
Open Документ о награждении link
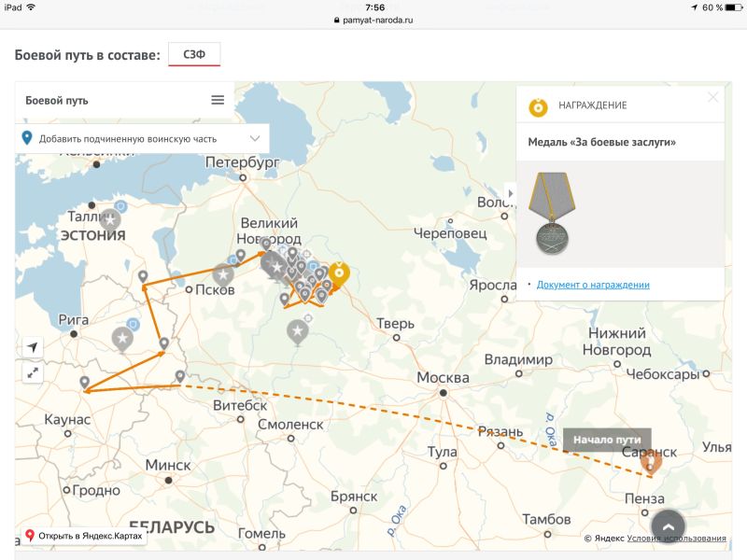[x=593, y=285]
